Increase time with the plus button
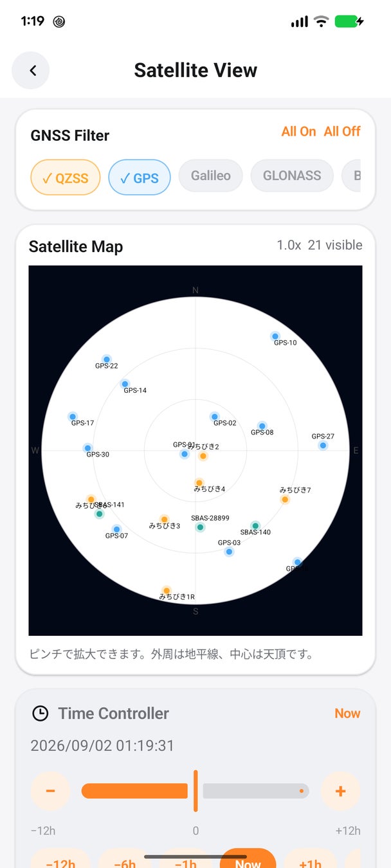The width and height of the screenshot is (391, 868). pyautogui.click(x=341, y=791)
